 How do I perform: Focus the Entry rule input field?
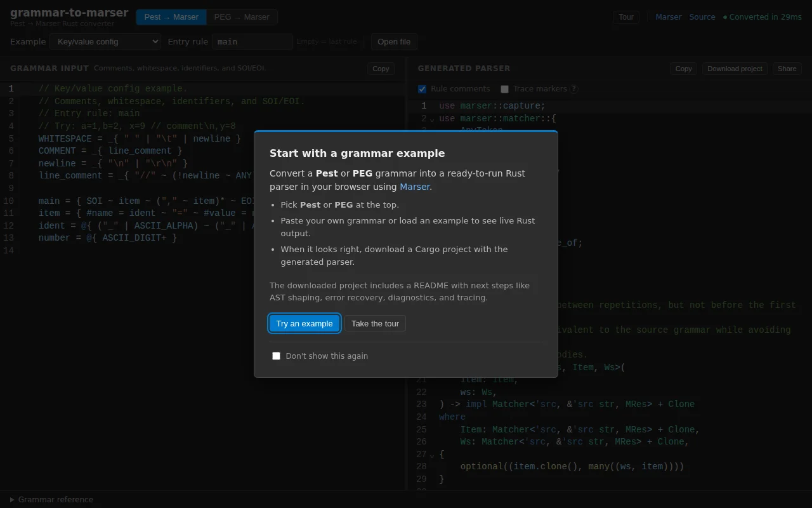(252, 42)
